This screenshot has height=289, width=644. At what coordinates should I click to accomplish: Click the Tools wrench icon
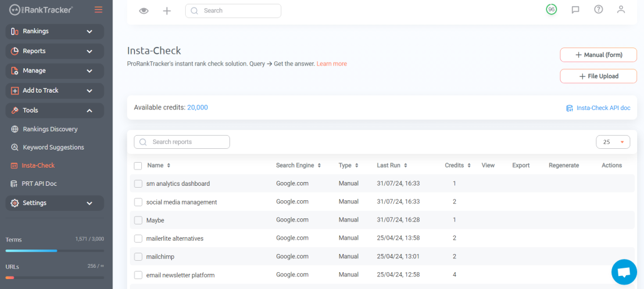click(x=15, y=110)
